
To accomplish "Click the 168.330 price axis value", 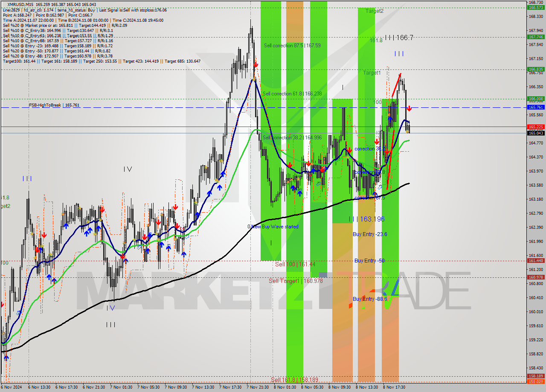I will tap(536, 17).
